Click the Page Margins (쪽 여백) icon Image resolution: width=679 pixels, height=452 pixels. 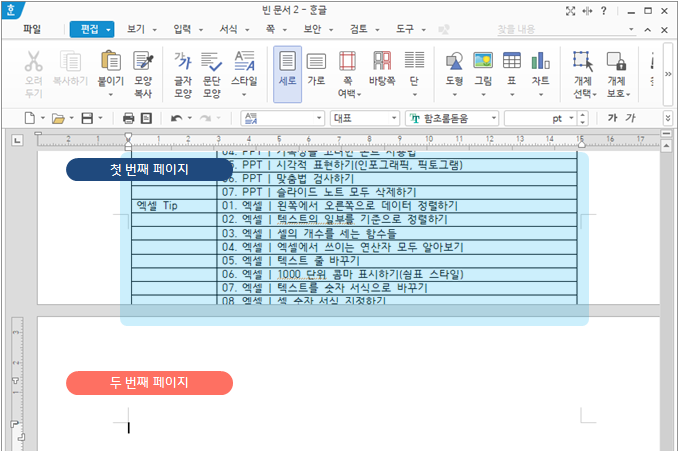point(348,61)
